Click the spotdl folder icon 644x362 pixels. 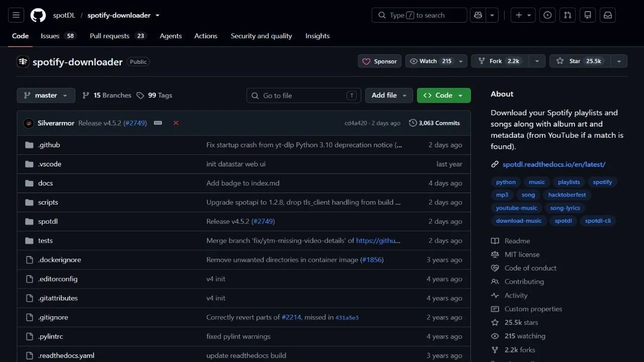[29, 221]
